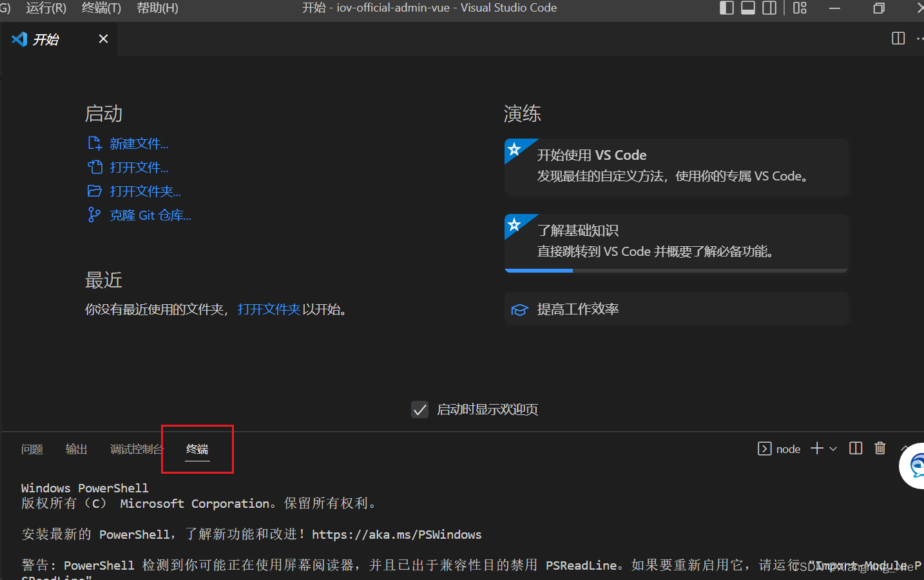Viewport: 924px width, 580px height.
Task: Open 提高工作效率 walkthrough card
Action: pos(677,309)
